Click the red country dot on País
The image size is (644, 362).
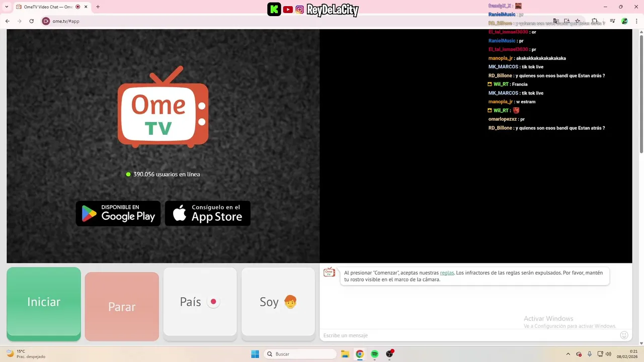pyautogui.click(x=213, y=302)
